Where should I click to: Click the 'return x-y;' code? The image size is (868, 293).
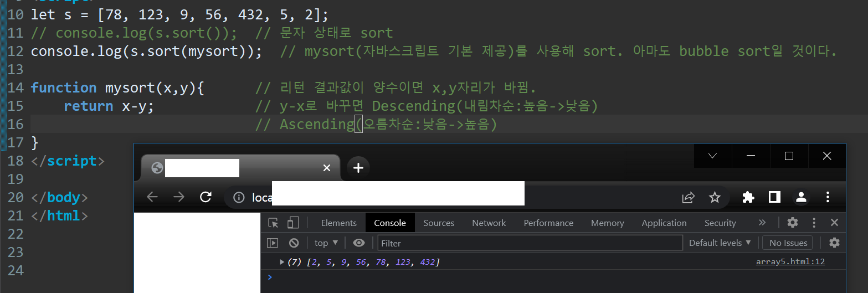tap(109, 106)
